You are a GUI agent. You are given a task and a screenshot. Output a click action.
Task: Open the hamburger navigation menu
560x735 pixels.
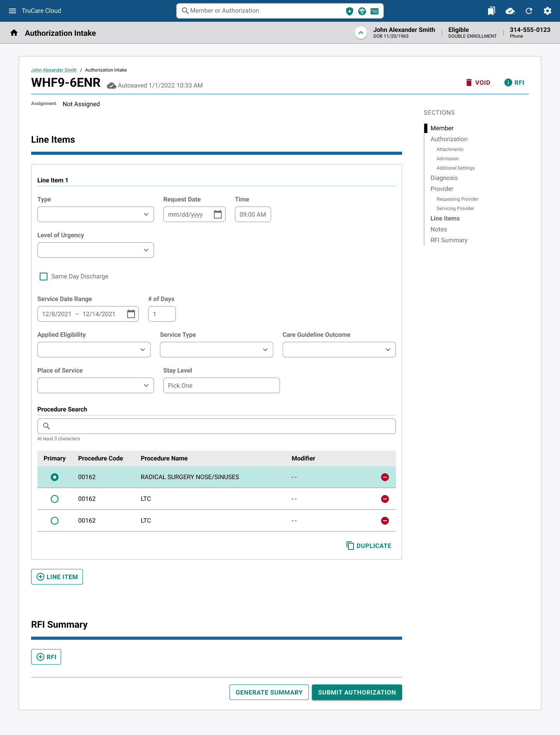pos(12,11)
